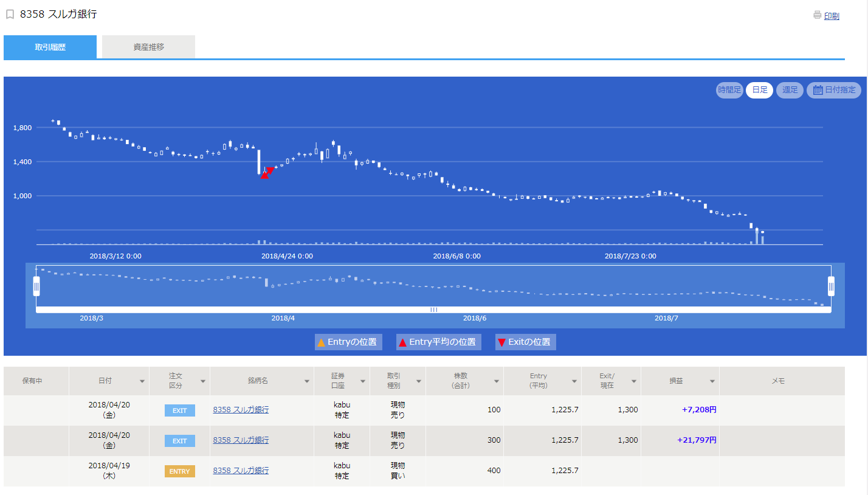868x495 pixels.
Task: Select the 取引履歴 tab
Action: [50, 47]
